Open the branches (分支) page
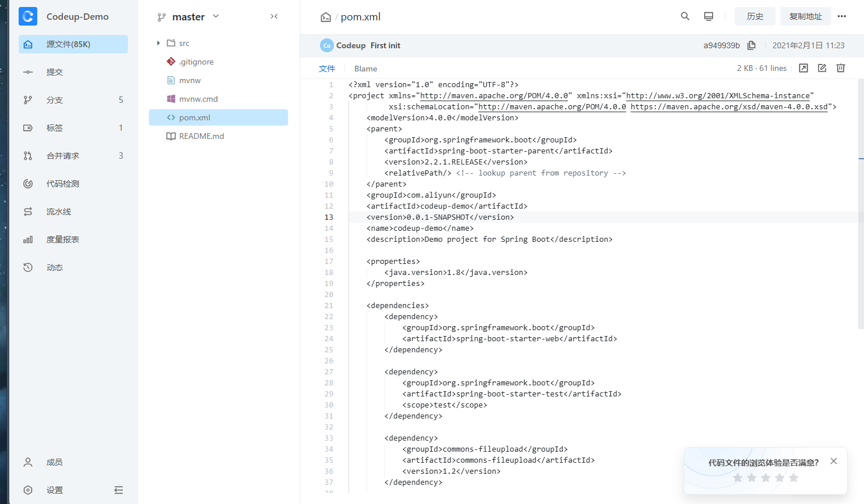This screenshot has height=504, width=864. [x=73, y=100]
